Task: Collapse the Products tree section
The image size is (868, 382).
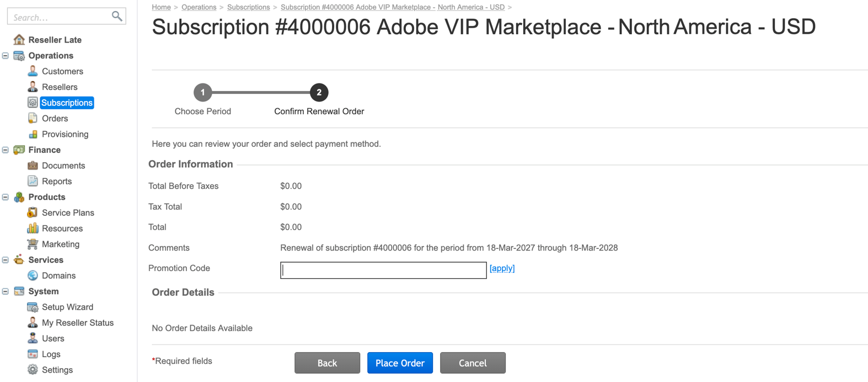Action: click(x=6, y=197)
